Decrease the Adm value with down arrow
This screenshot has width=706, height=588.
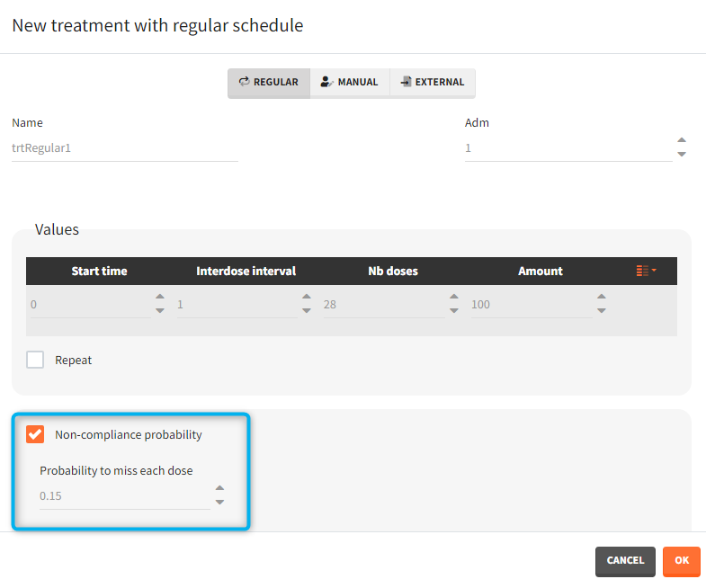point(682,154)
